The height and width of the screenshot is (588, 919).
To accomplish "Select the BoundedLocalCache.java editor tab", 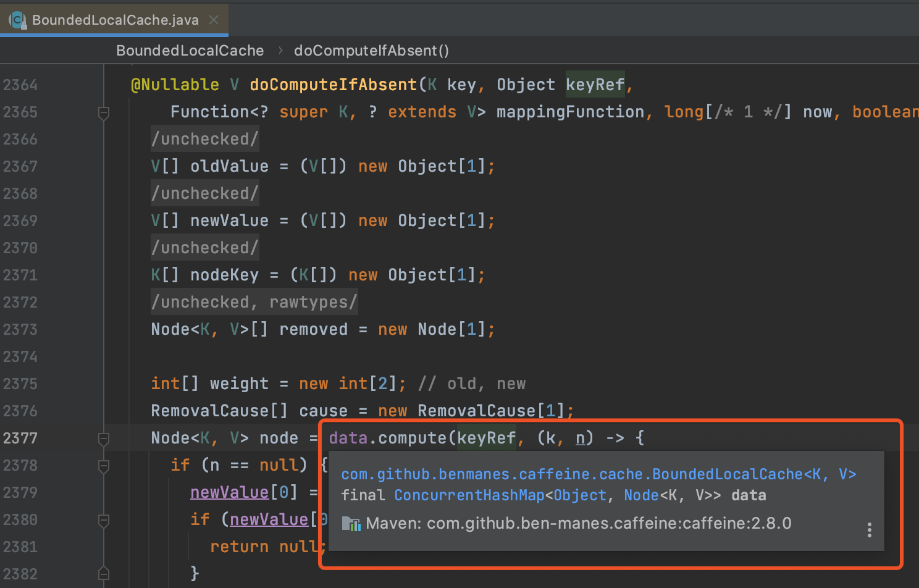I will (x=114, y=19).
